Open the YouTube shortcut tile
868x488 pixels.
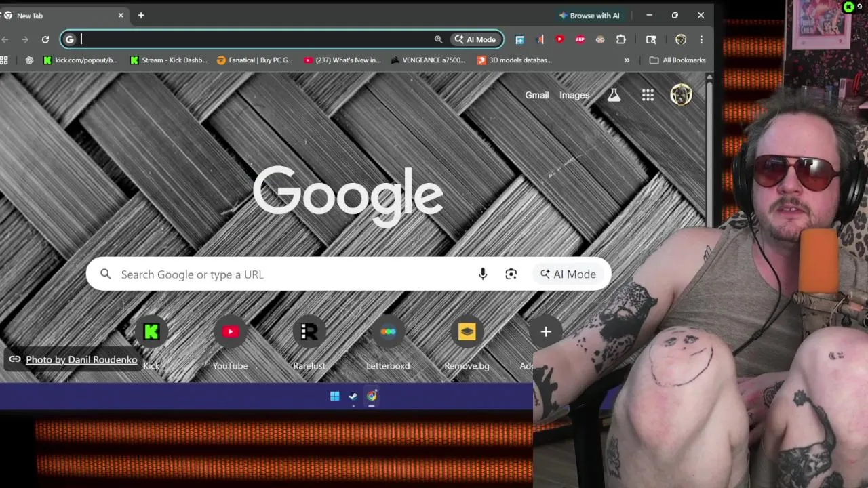pos(230,344)
